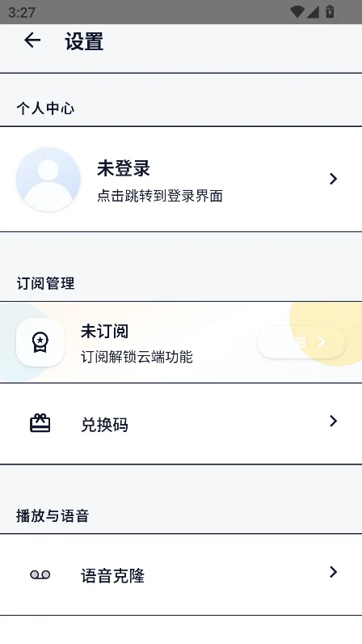Select the 语音克隆 menu entry

[x=181, y=574]
